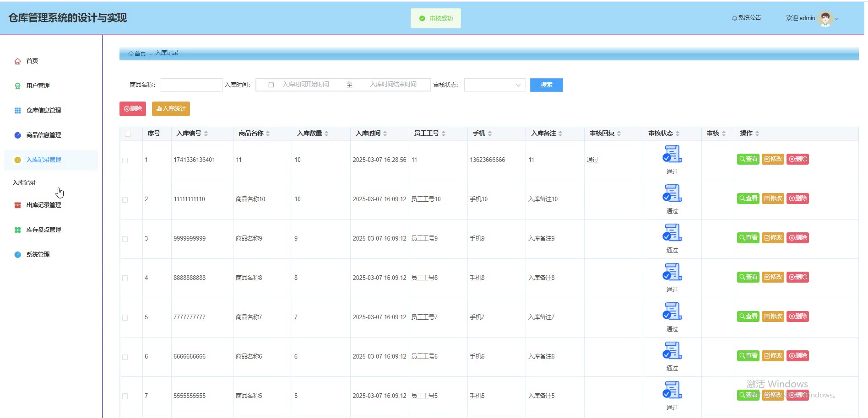
Task: Sort the table by 入库编号 column
Action: 206,134
